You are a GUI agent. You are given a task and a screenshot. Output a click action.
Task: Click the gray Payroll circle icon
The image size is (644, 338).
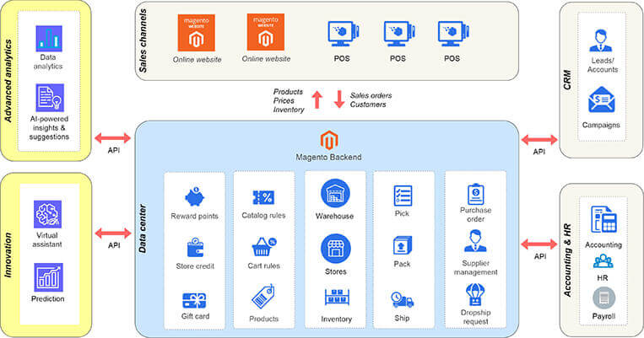coord(603,298)
